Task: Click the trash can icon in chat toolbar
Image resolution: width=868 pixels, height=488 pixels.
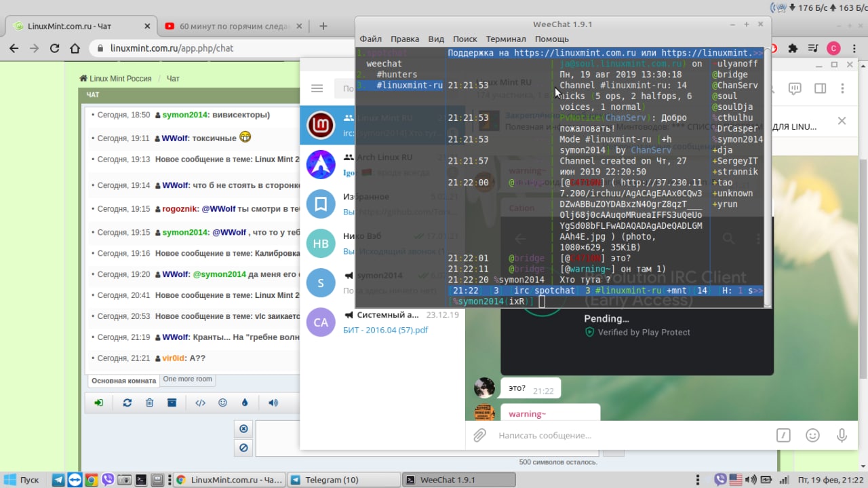Action: click(149, 402)
